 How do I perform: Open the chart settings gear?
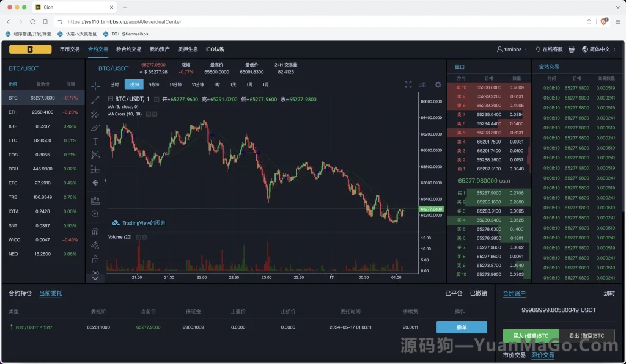tap(438, 85)
